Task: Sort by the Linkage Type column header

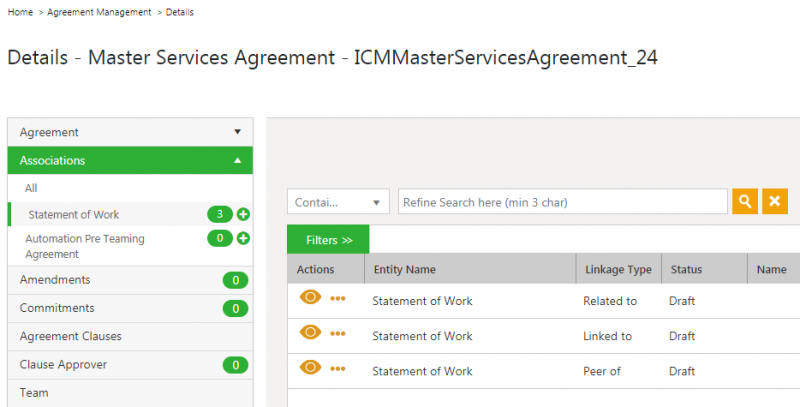Action: [x=617, y=269]
